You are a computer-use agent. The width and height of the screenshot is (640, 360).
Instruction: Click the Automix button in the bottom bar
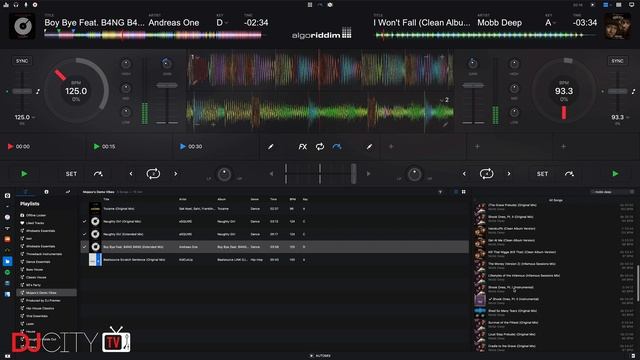point(320,356)
